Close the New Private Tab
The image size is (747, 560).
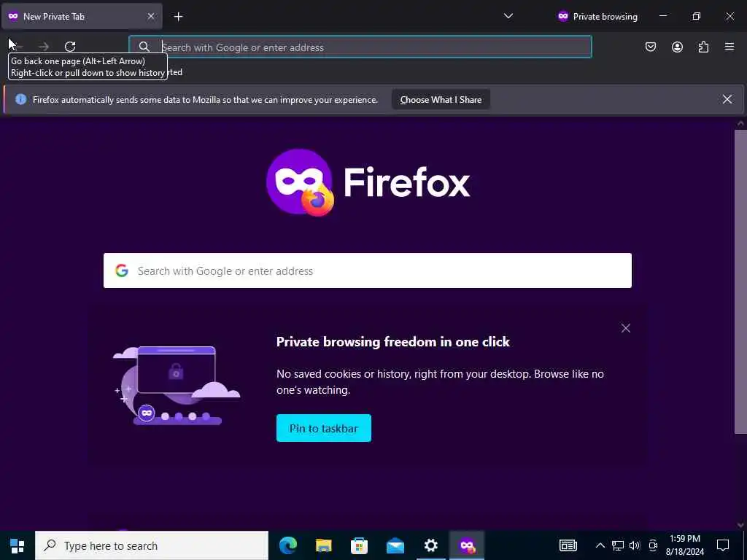[151, 17]
